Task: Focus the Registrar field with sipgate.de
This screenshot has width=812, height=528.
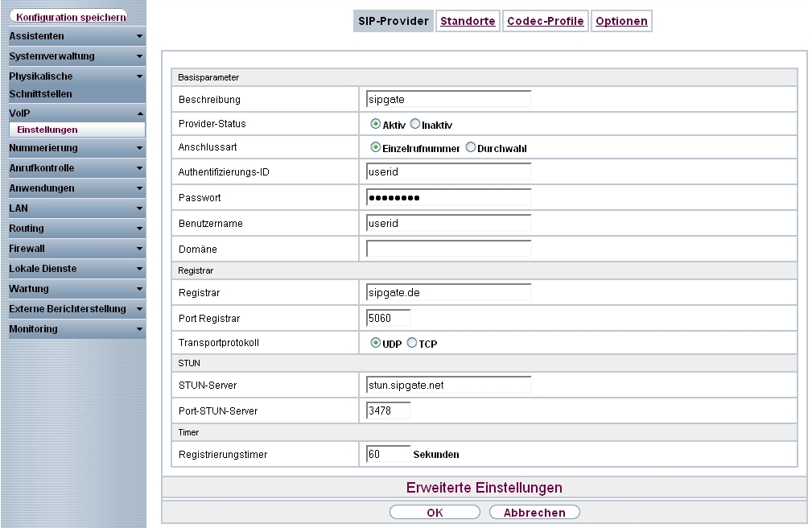Action: 448,292
